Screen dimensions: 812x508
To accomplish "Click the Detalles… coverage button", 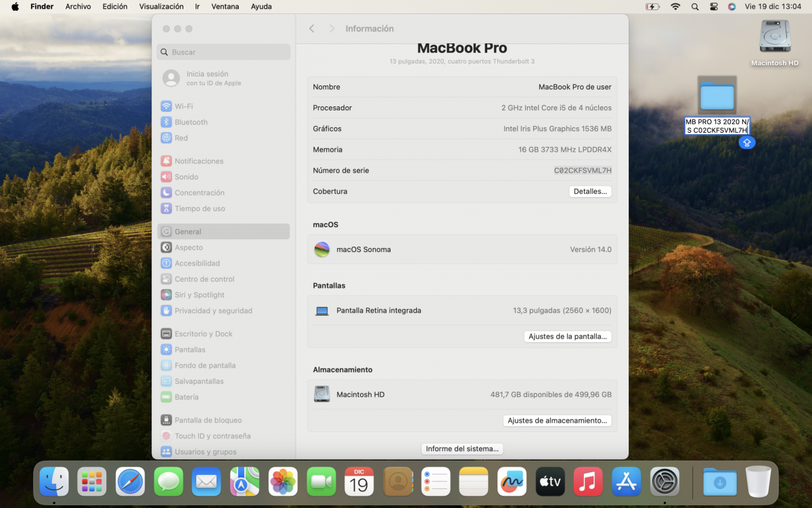I will [589, 192].
